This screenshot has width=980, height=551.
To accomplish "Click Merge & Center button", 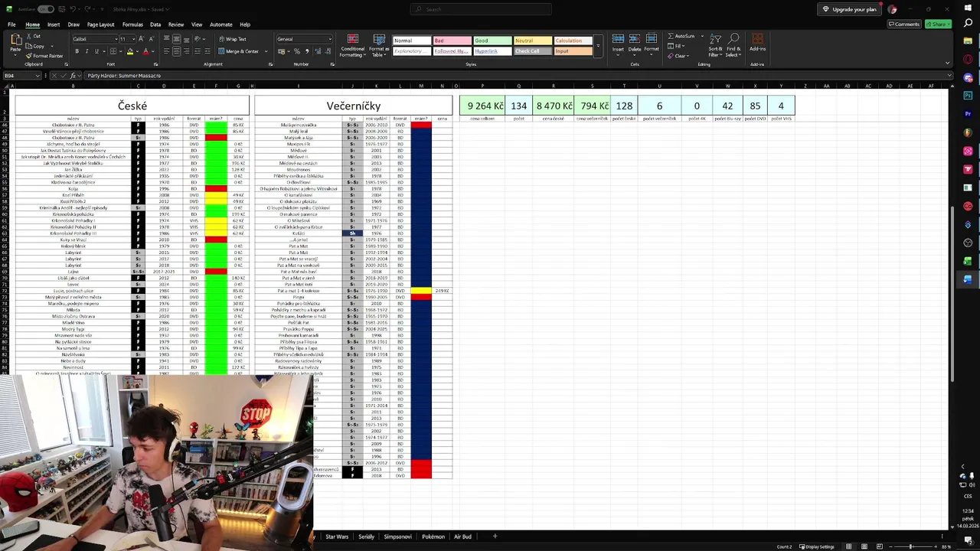I will pos(238,51).
